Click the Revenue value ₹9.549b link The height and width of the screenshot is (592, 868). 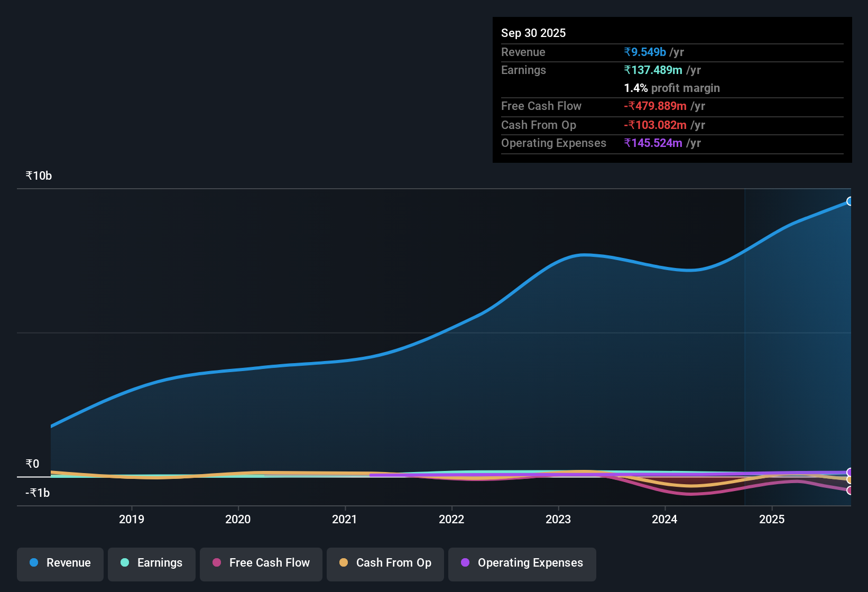pyautogui.click(x=645, y=52)
